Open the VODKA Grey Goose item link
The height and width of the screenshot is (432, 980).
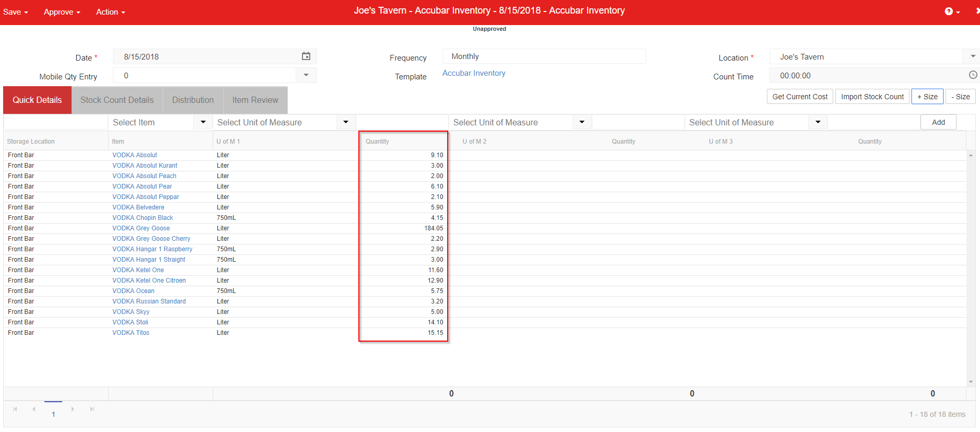click(x=141, y=228)
